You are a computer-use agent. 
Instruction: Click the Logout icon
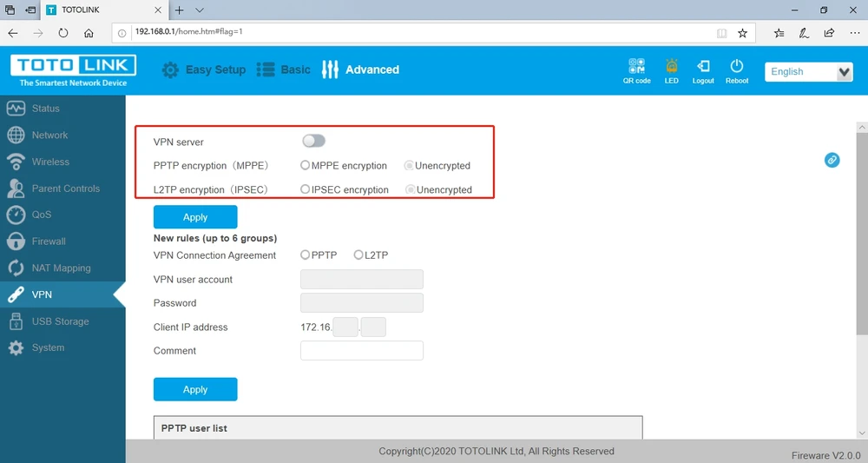point(703,67)
